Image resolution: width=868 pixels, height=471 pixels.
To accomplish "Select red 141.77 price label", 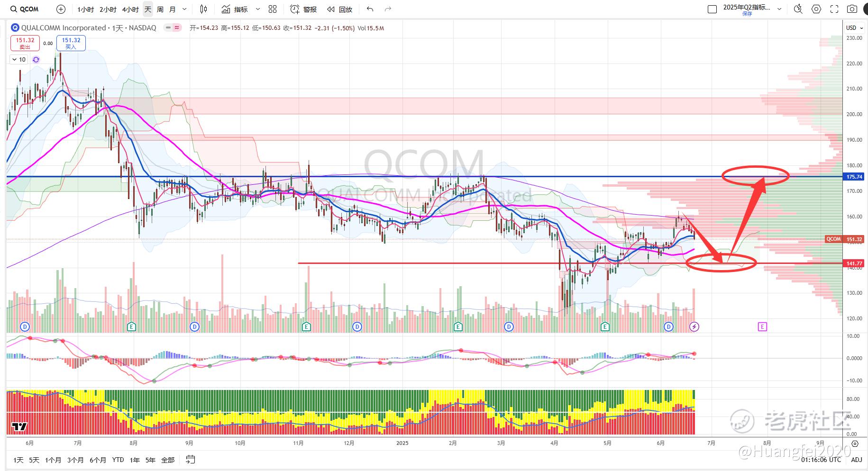I will 854,263.
